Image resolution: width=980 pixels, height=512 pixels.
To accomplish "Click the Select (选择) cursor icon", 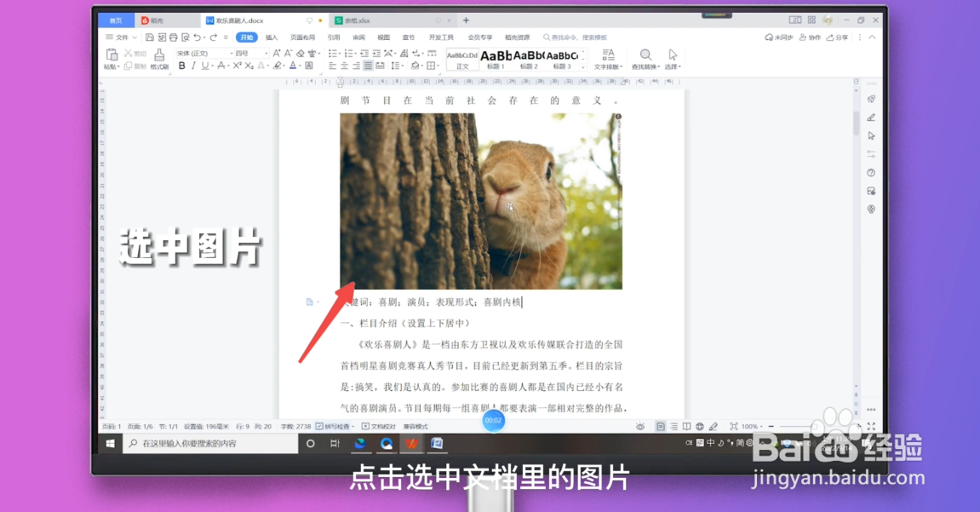I will point(673,55).
